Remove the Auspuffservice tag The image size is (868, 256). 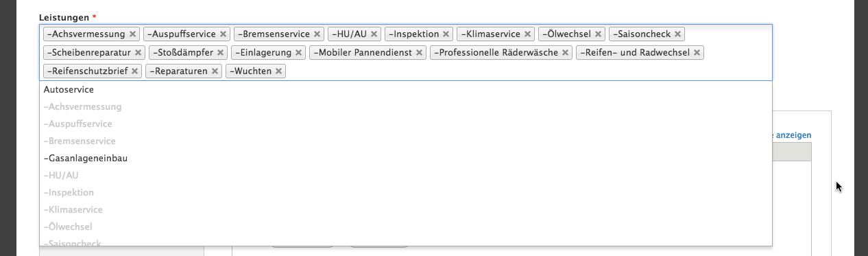click(223, 34)
